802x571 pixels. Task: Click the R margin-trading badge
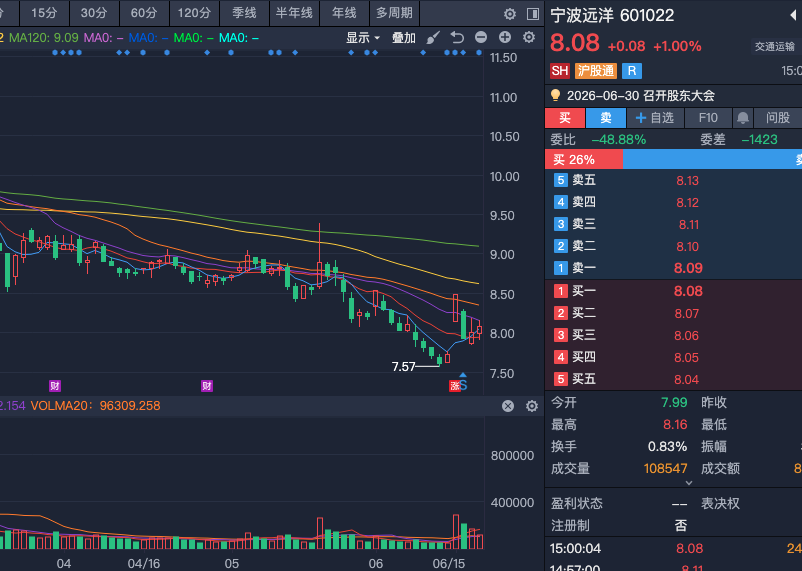pos(632,71)
